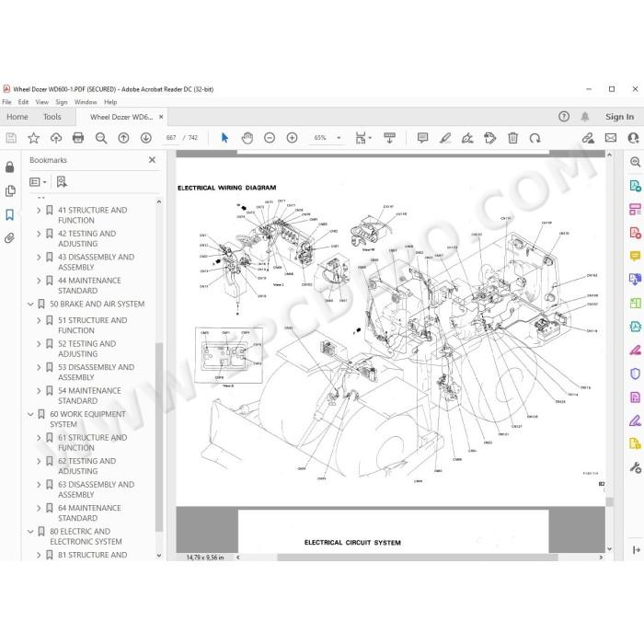
Task: Show security lock panel
Action: 10,167
